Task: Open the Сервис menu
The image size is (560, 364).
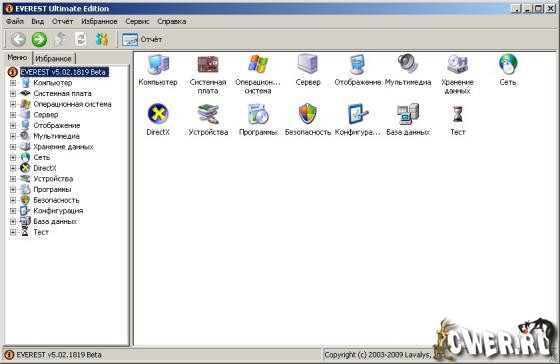Action: (137, 21)
